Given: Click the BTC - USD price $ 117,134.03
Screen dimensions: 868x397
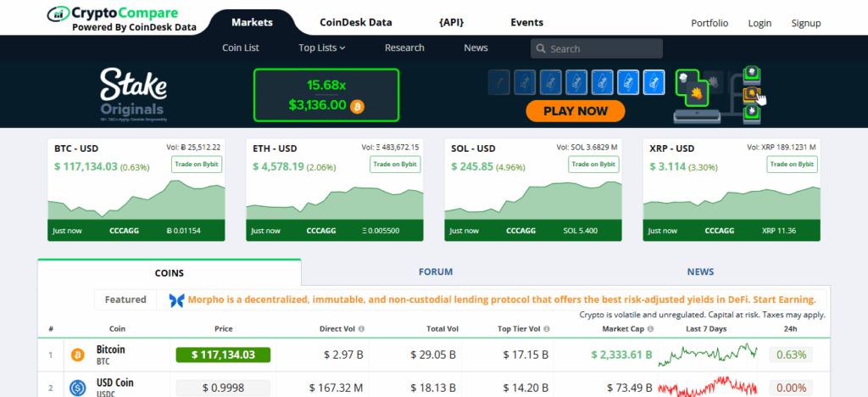Looking at the screenshot, I should (x=86, y=166).
